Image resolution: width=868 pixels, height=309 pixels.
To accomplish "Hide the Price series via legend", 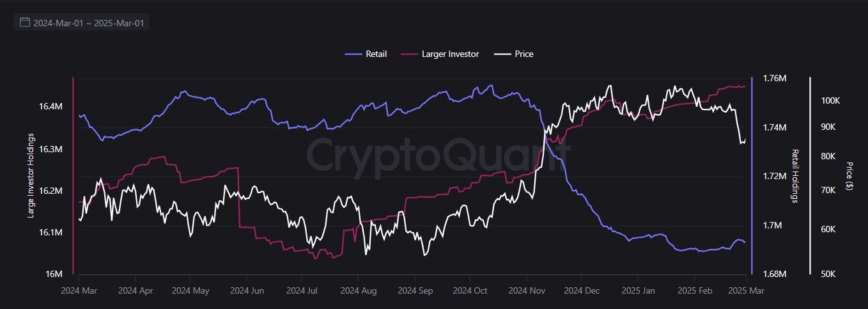I will pos(523,54).
